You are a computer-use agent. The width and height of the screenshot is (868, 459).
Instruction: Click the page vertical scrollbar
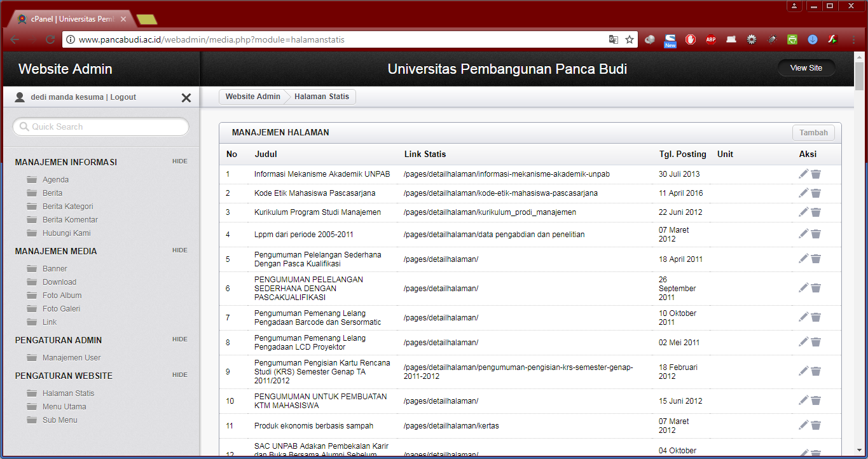click(859, 254)
